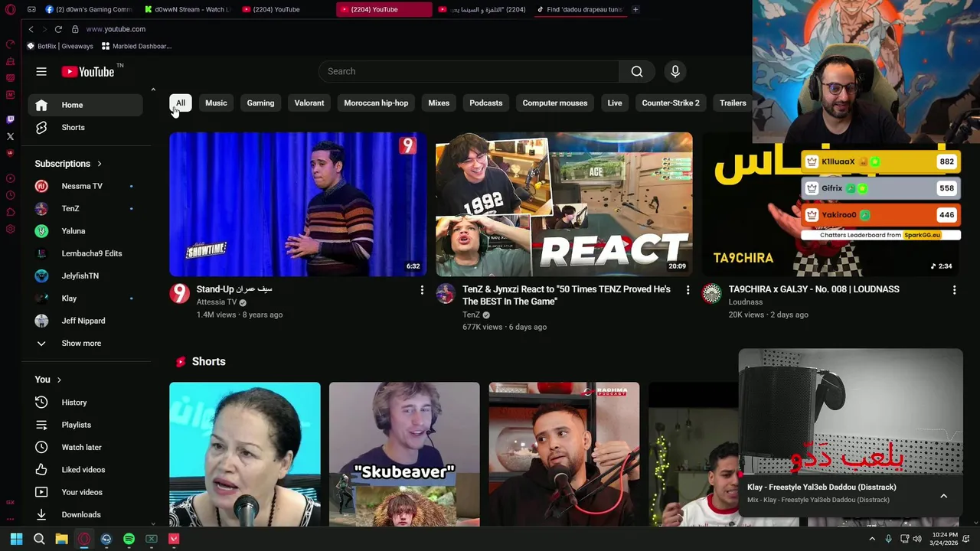Select the Live filter chip
The width and height of the screenshot is (980, 551).
pos(615,103)
